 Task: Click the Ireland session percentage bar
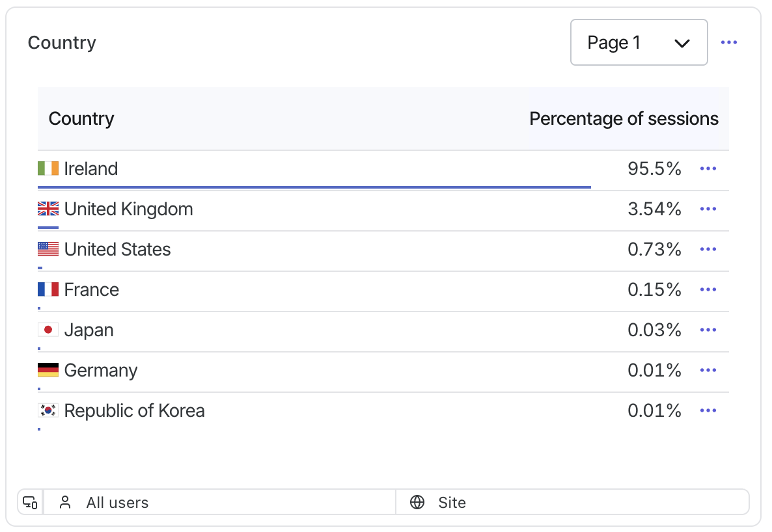(314, 187)
